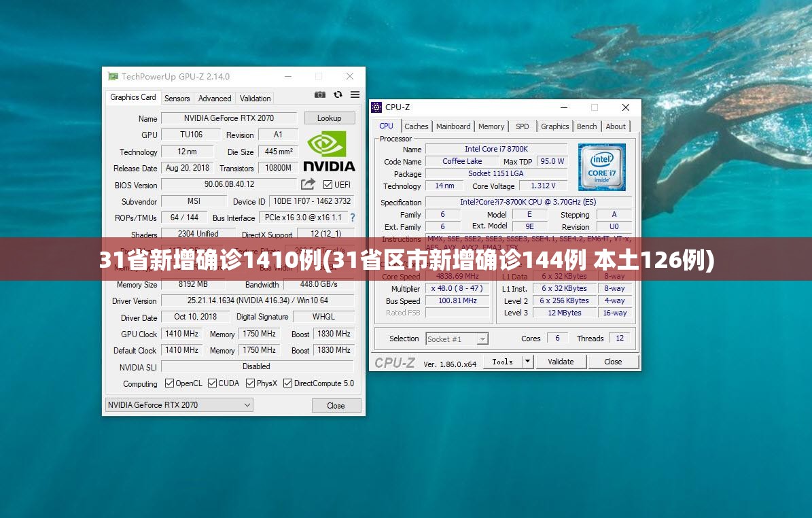Open the Tools dropdown arrow in CPU-Z

tap(528, 361)
